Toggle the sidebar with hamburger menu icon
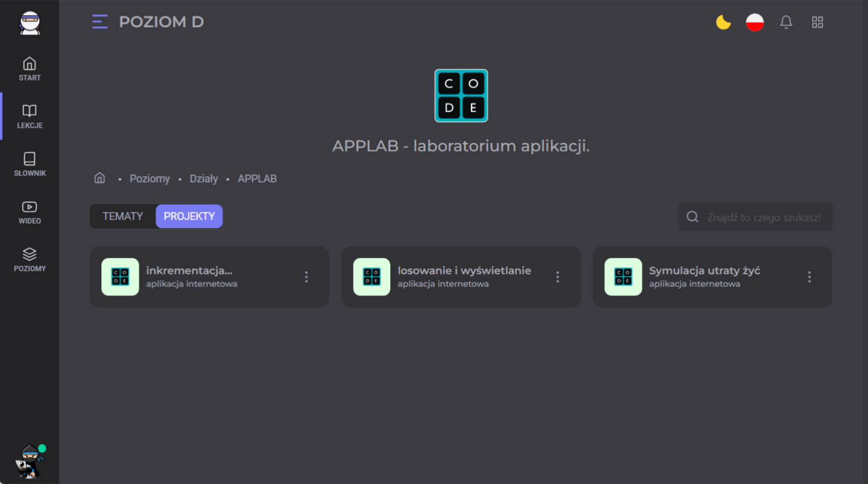 pos(100,22)
